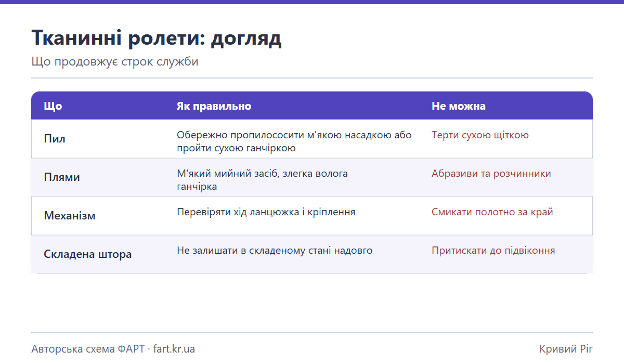Image resolution: width=624 pixels, height=364 pixels.
Task: Click warning 'Абразиви та розчинники'
Action: click(491, 174)
